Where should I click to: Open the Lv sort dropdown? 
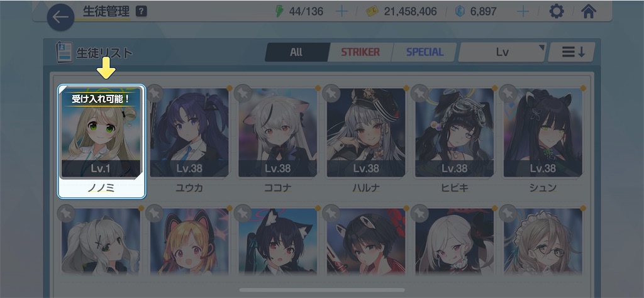click(x=502, y=52)
